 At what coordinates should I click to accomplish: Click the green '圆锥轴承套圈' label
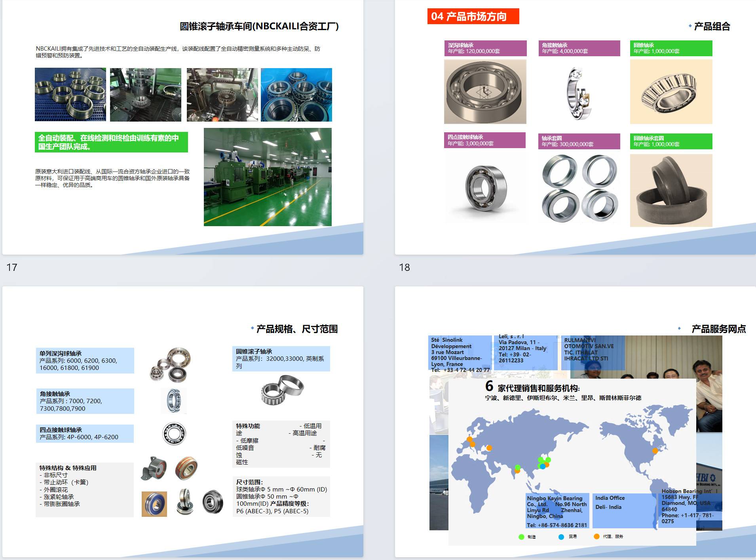click(x=671, y=141)
